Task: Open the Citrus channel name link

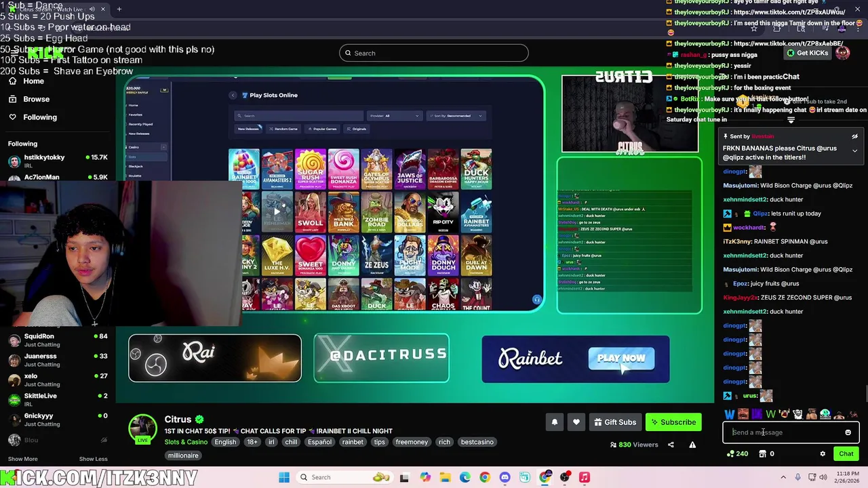Action: pyautogui.click(x=178, y=420)
